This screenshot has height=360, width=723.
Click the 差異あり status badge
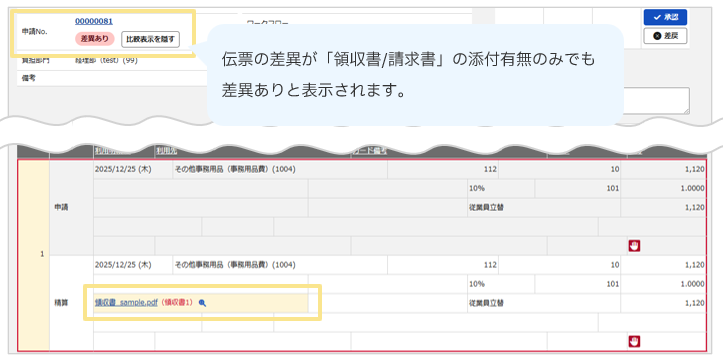95,39
